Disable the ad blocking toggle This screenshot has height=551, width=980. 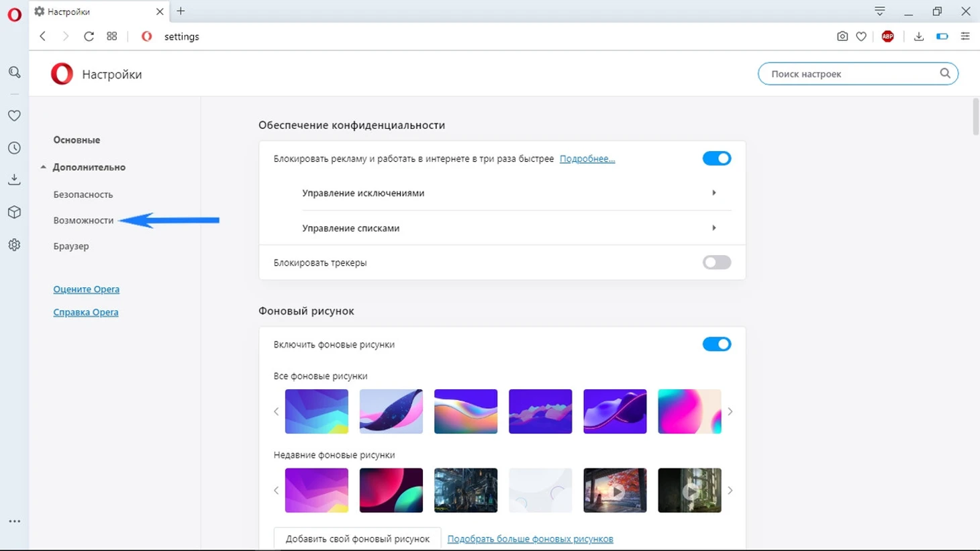coord(716,158)
